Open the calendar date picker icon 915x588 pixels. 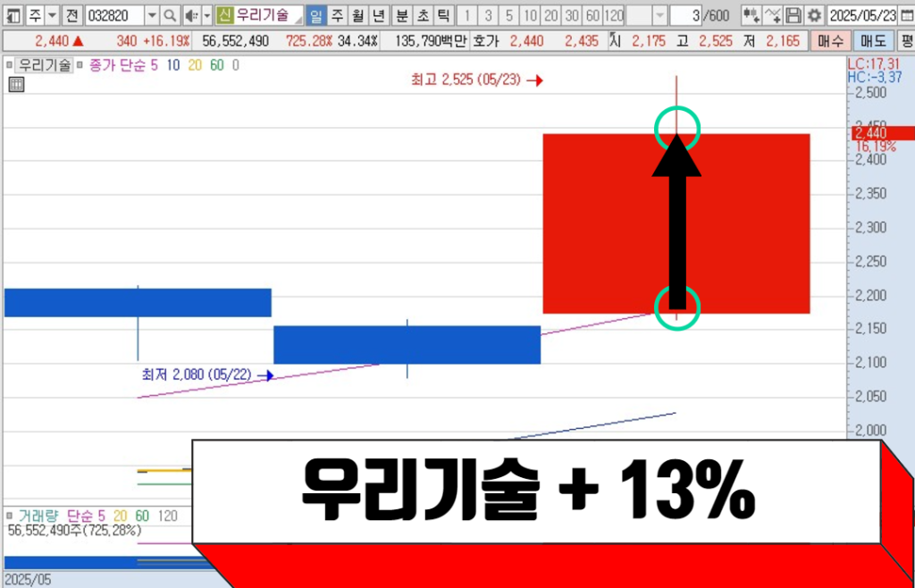coord(906,15)
